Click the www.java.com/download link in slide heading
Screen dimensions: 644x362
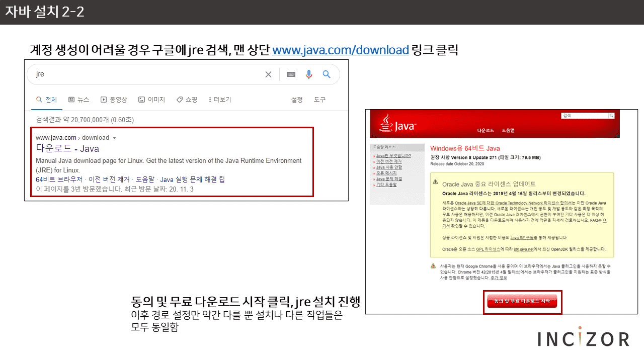point(340,50)
